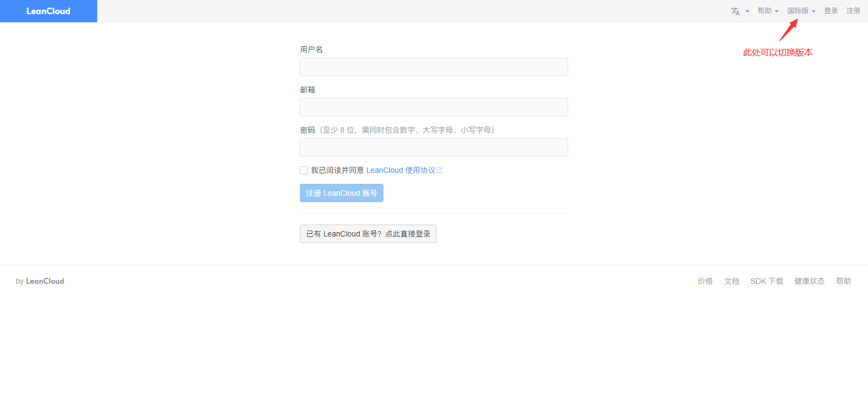868x411 pixels.
Task: Open the SDK 下载 footer link
Action: click(766, 281)
